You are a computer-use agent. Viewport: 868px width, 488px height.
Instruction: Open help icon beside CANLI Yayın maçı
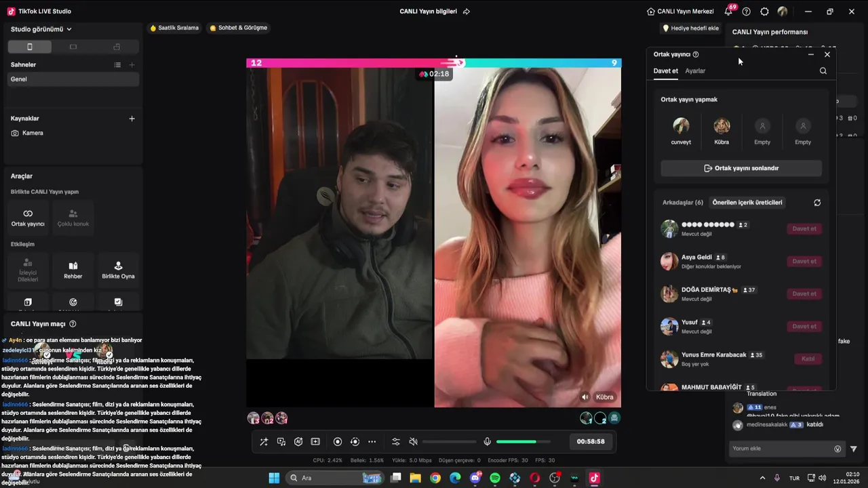click(x=73, y=324)
